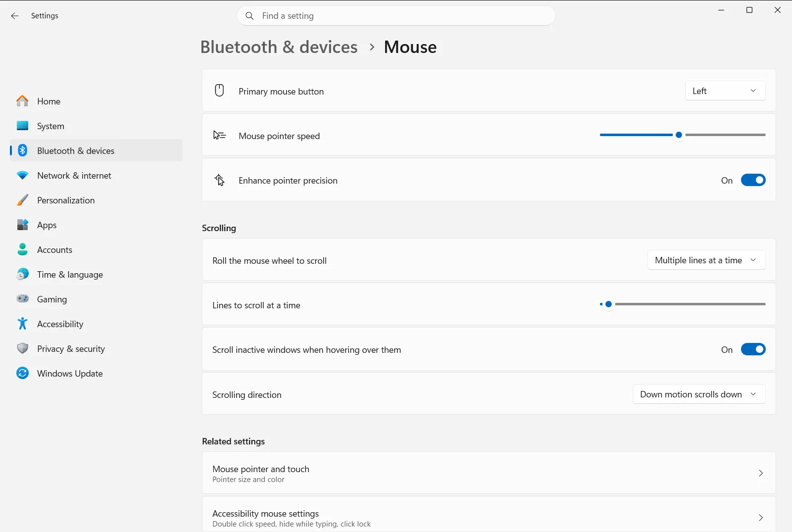Click the back arrow icon

(x=15, y=16)
